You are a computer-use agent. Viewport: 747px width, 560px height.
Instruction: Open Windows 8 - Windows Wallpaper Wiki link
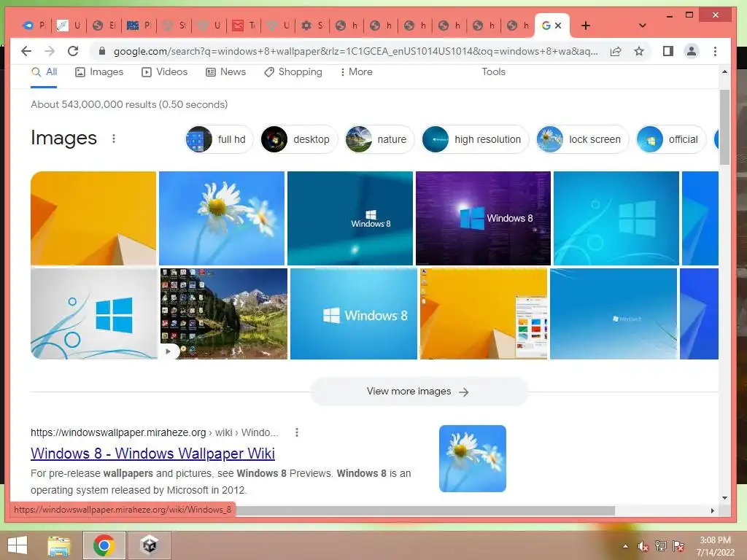pos(153,454)
